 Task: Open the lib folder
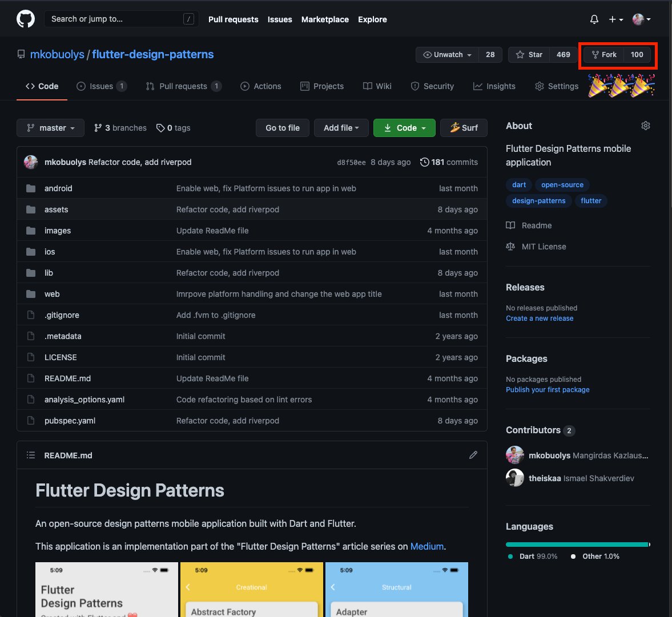(x=49, y=273)
